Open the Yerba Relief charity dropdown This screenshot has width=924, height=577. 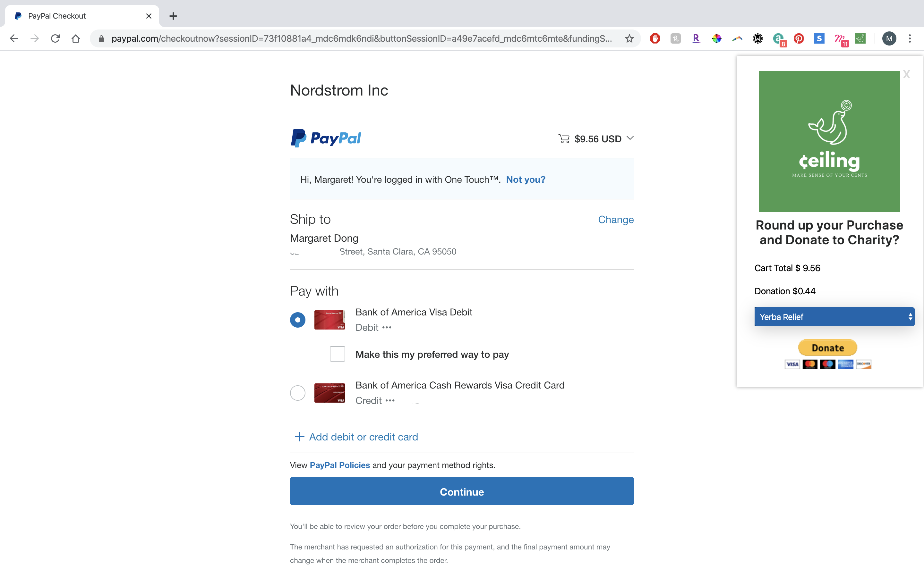point(834,317)
